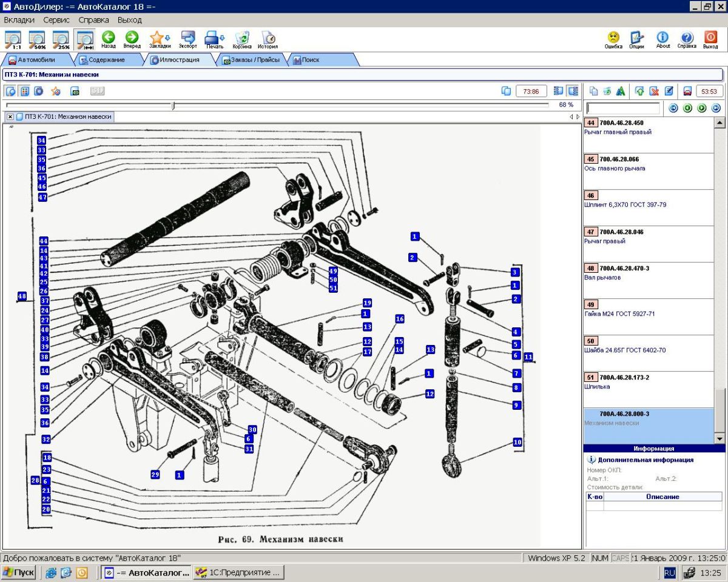The image size is (728, 582).
Task: Select part 49 Гайка М24 entry
Action: pos(619,314)
